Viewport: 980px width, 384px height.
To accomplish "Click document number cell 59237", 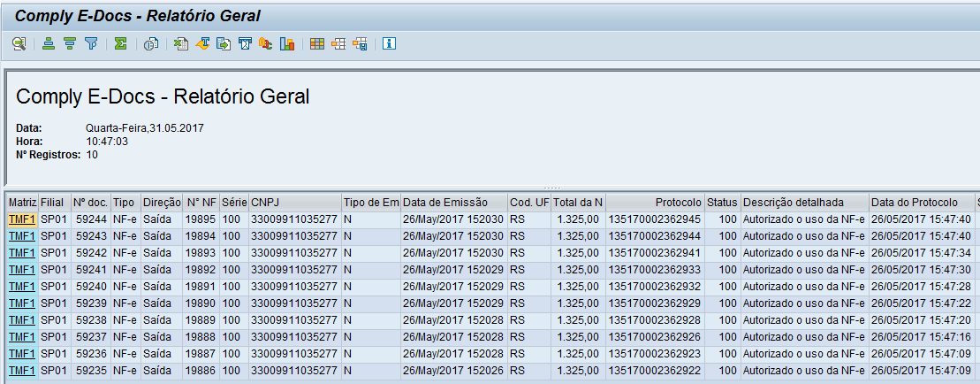I will 91,337.
